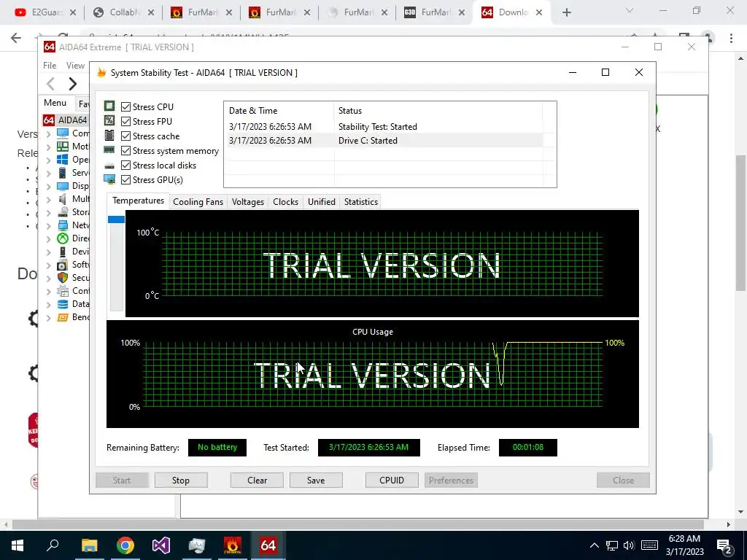Open FurMark from the Windows taskbar
This screenshot has width=747, height=560.
(233, 545)
